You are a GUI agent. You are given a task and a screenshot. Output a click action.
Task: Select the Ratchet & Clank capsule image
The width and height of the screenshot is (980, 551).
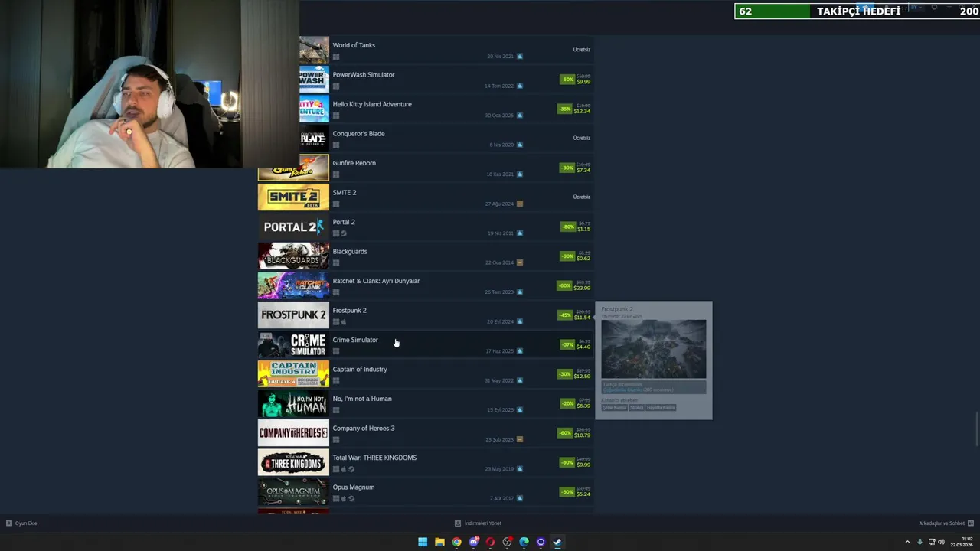point(293,285)
